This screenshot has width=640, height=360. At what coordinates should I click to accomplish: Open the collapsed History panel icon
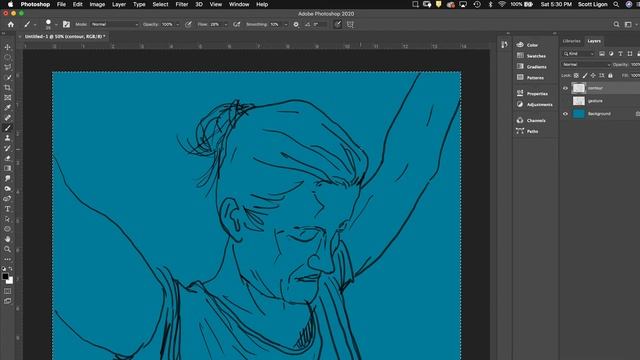[504, 45]
